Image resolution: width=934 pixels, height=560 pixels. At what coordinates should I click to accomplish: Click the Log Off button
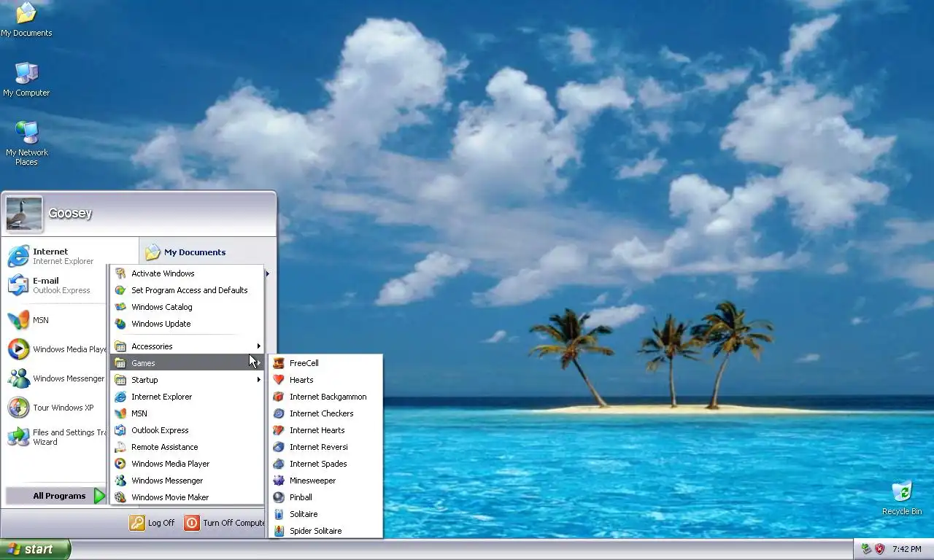point(153,523)
